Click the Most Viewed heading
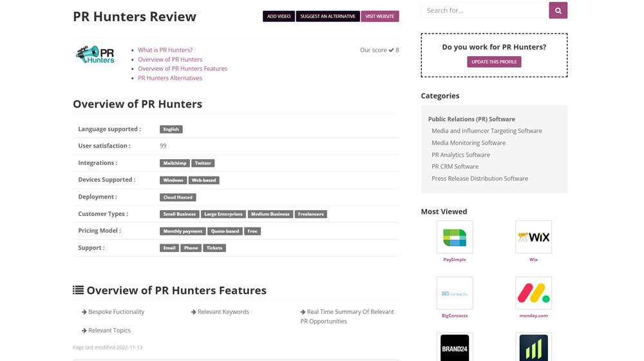 (x=444, y=211)
